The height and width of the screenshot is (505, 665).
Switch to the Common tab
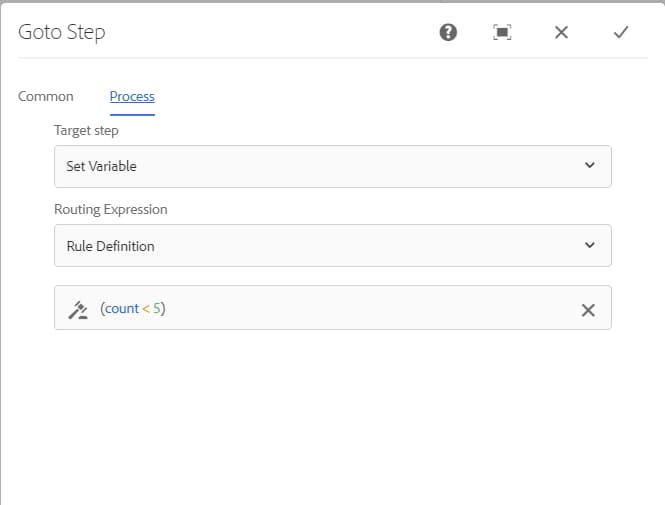pos(46,97)
